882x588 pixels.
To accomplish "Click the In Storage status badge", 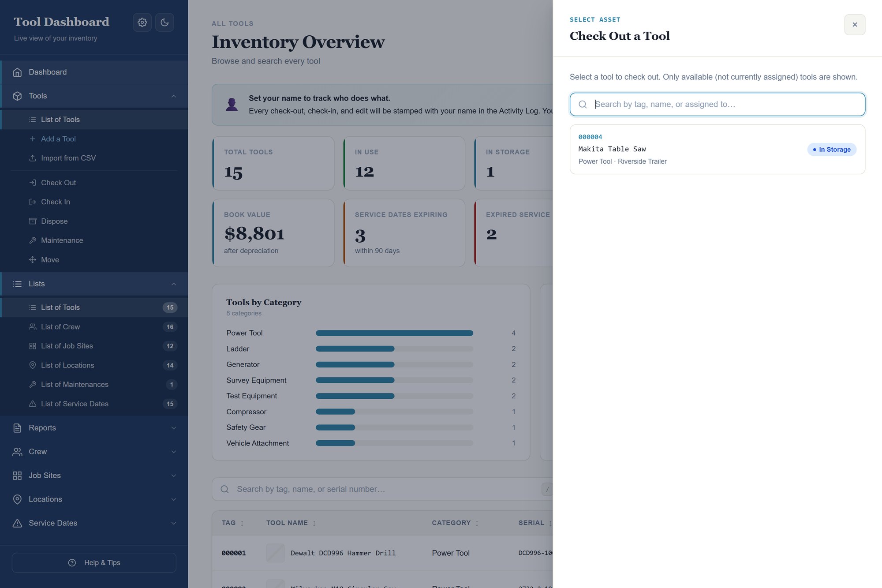I will 832,150.
